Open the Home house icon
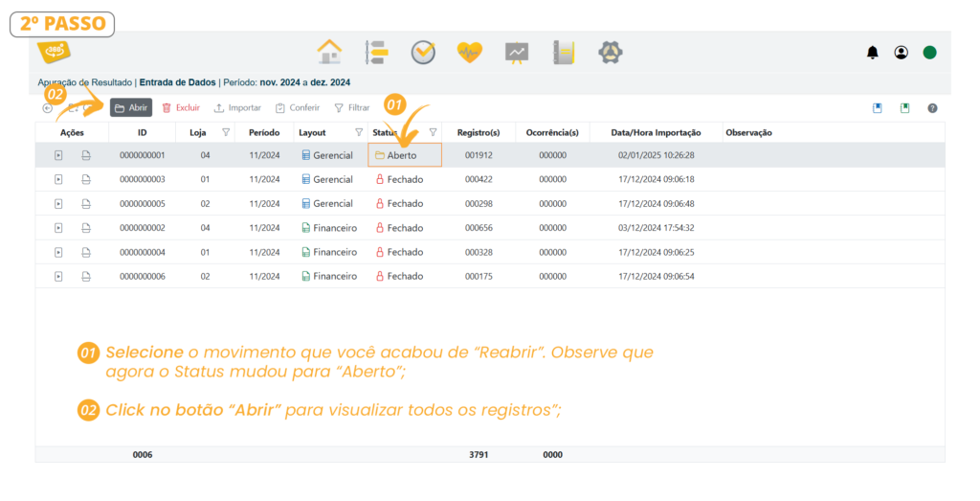The height and width of the screenshot is (501, 980). tap(329, 52)
